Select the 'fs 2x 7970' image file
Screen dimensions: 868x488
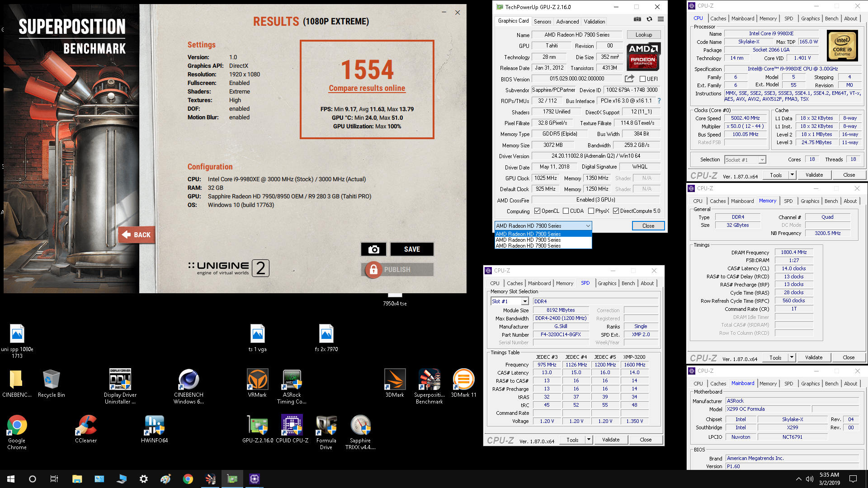pyautogui.click(x=326, y=338)
